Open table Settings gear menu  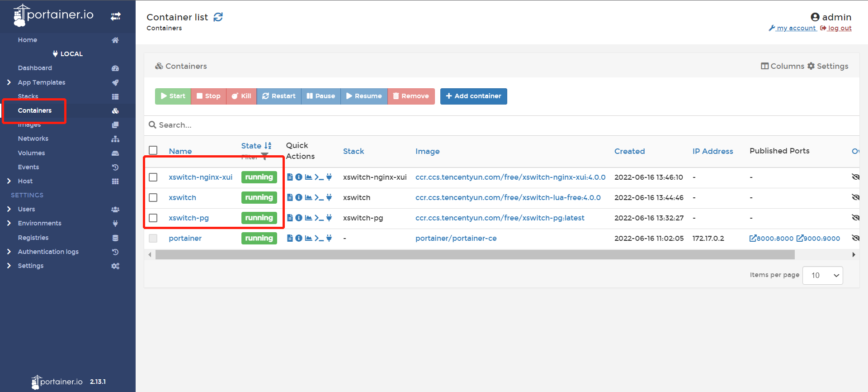click(828, 66)
